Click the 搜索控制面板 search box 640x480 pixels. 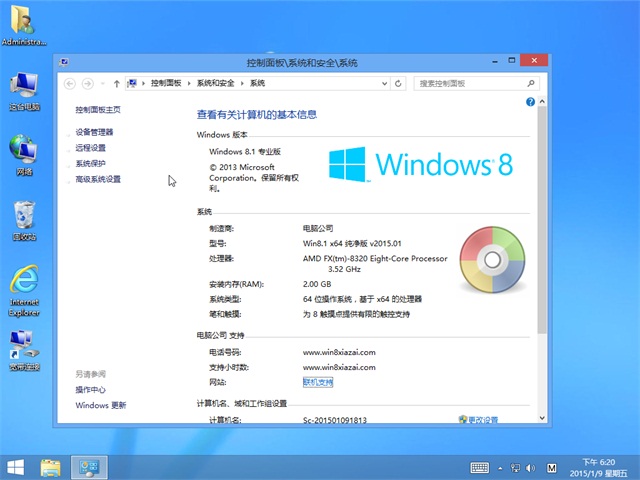(x=472, y=84)
